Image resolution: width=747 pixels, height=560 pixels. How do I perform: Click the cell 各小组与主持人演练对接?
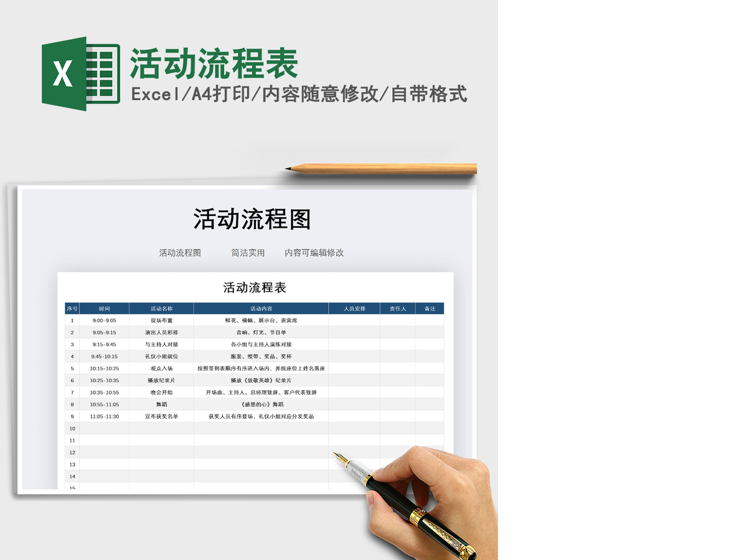click(x=261, y=344)
